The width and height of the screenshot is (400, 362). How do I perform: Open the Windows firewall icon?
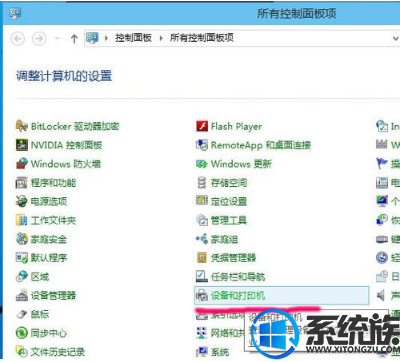(x=22, y=164)
